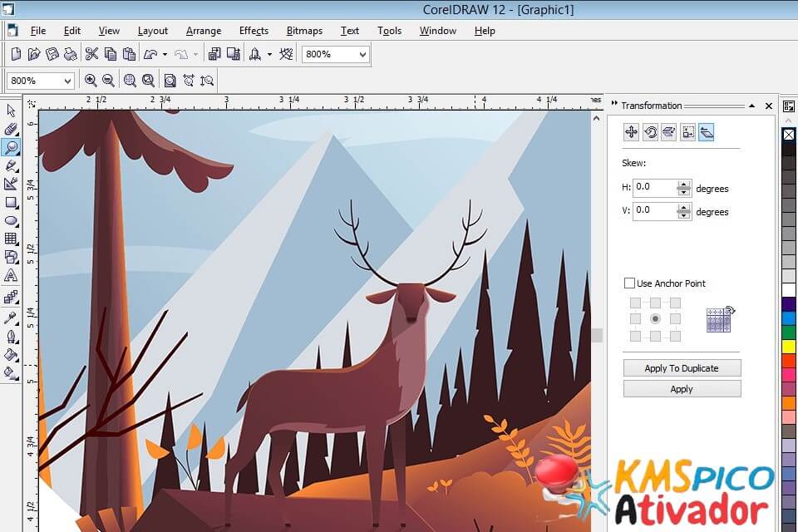Click the Skew V value stepper
The image size is (798, 532).
point(684,211)
